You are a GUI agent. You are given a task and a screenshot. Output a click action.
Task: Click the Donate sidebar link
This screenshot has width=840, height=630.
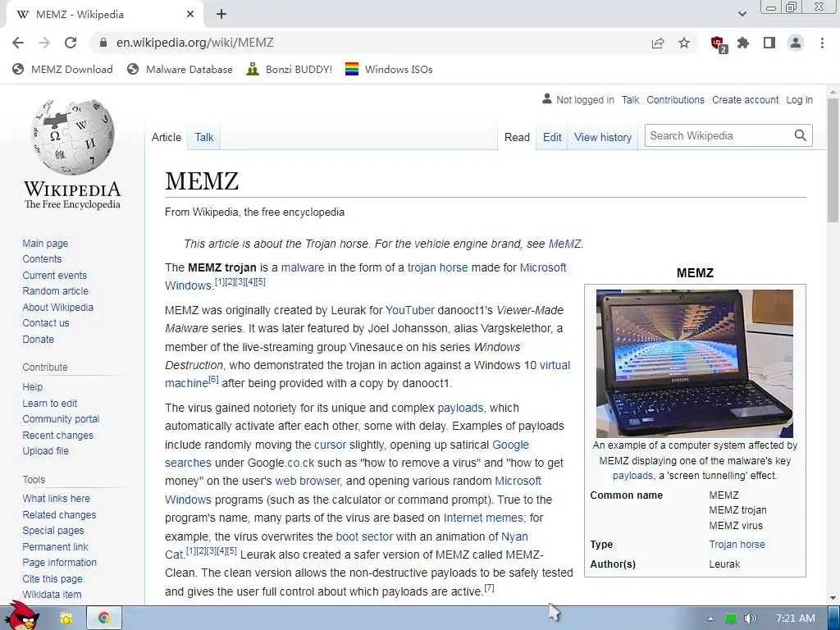(38, 339)
